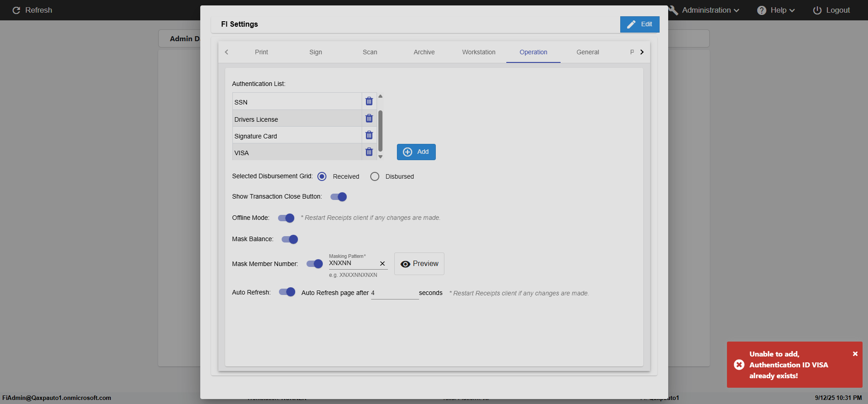The width and height of the screenshot is (868, 404).
Task: Select the Disbursed radio option
Action: [375, 176]
